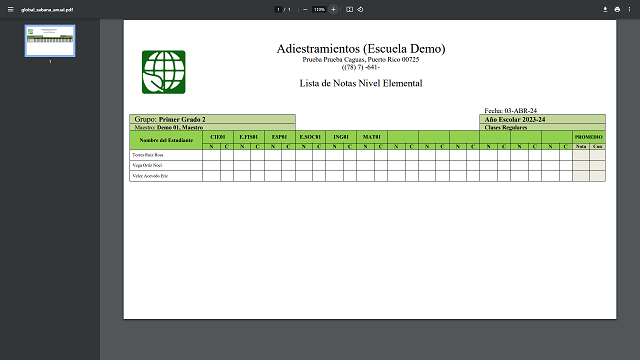The height and width of the screenshot is (360, 640).
Task: Edit the current page number field
Action: click(x=278, y=9)
